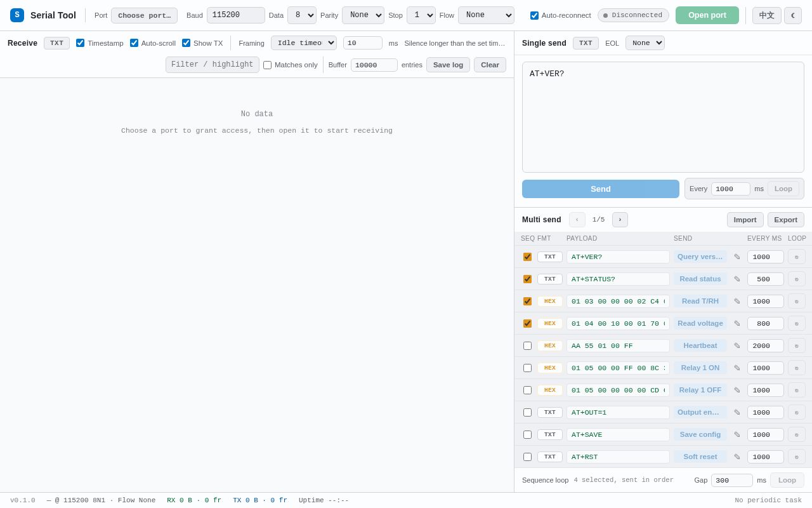The height and width of the screenshot is (508, 812).
Task: Start loop icon for AT+RST row
Action: 797,457
